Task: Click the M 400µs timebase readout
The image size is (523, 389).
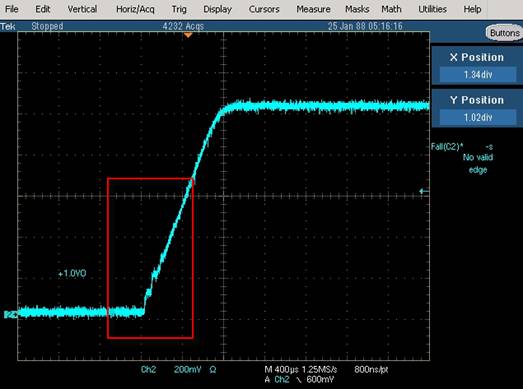Action: pos(282,370)
